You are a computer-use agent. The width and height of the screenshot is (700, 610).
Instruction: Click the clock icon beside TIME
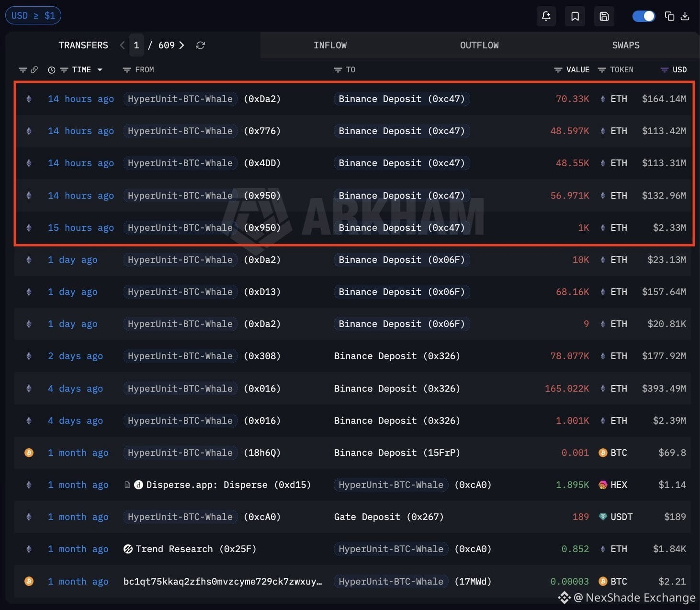tap(52, 70)
